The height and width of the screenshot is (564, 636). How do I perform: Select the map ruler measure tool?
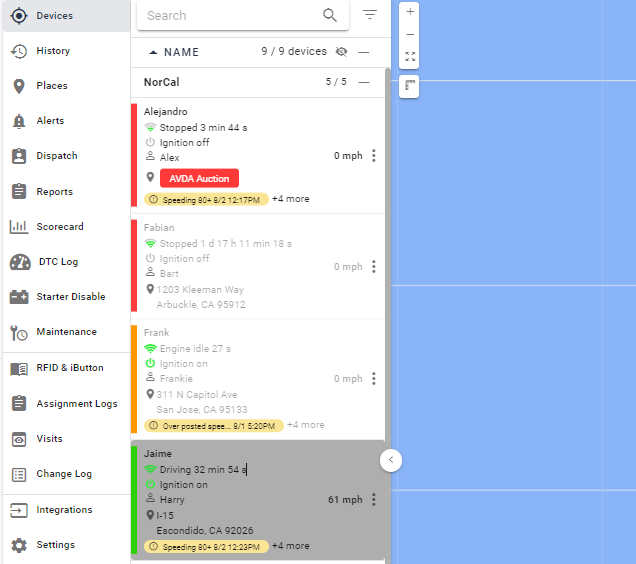[410, 87]
